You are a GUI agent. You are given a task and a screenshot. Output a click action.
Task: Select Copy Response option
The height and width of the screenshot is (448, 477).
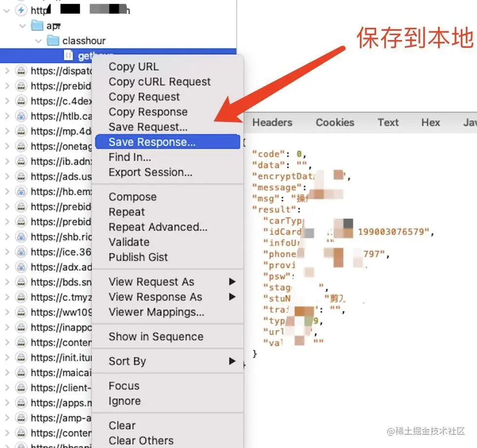(x=148, y=112)
